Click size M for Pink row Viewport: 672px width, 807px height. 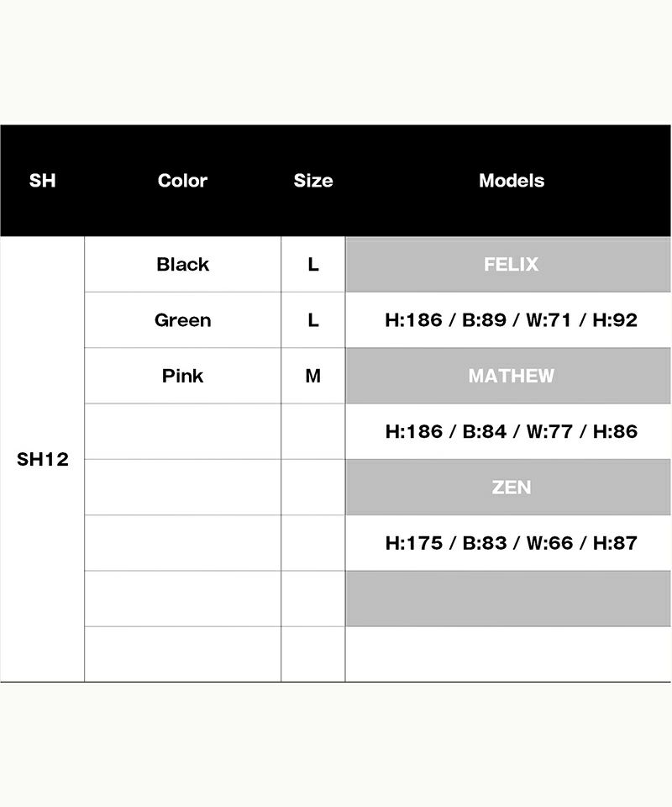312,376
